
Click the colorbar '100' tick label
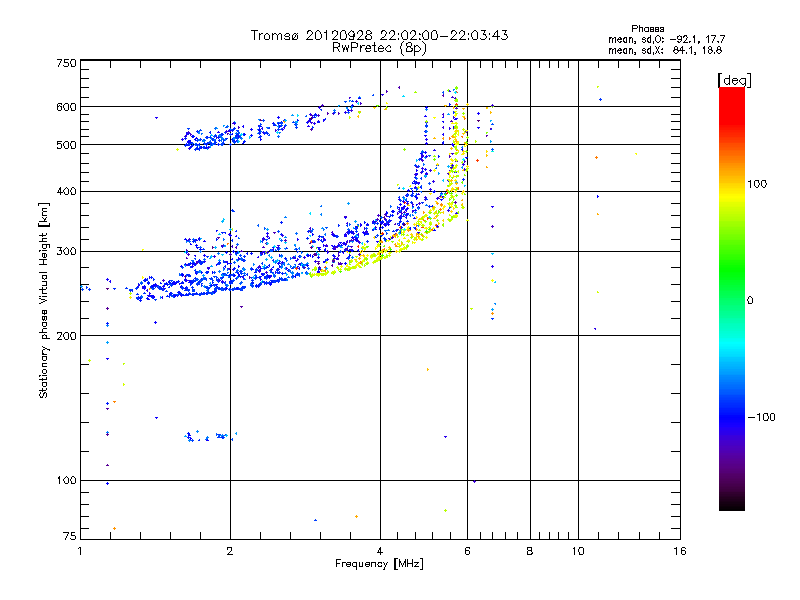[x=757, y=184]
